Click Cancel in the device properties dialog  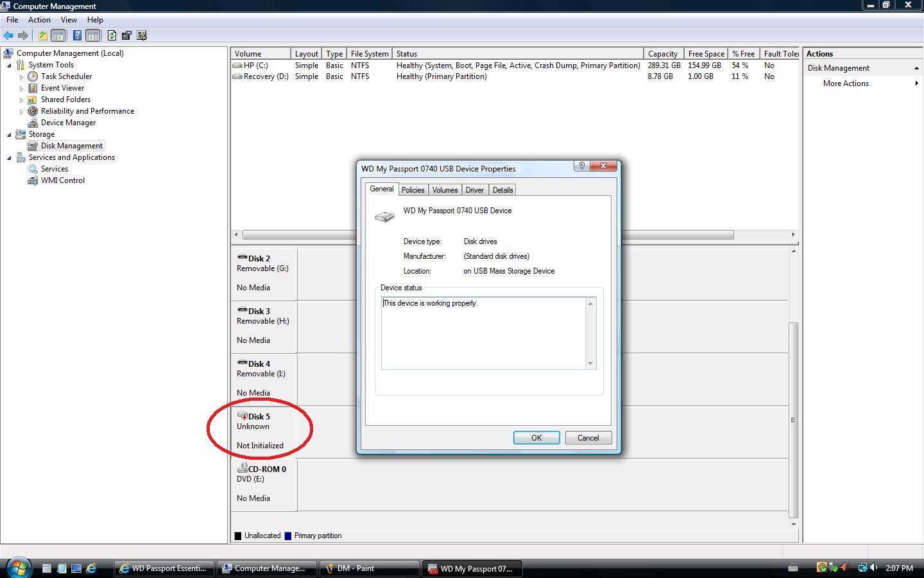pos(588,438)
